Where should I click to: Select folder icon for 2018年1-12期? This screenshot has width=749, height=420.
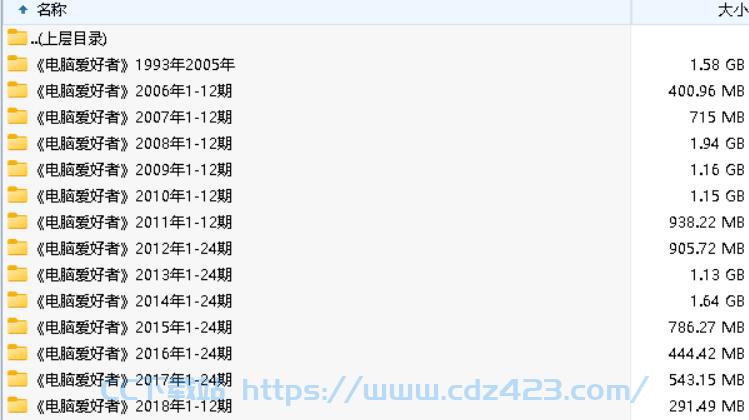(17, 405)
